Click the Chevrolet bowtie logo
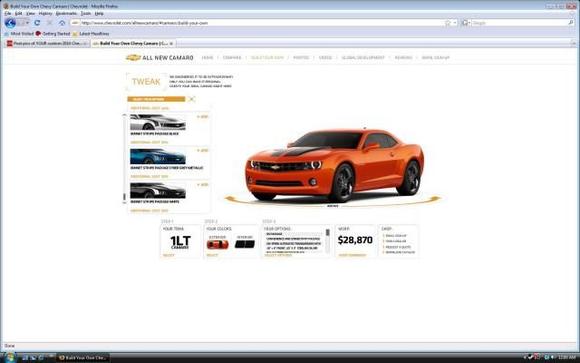The image size is (580, 363). (133, 58)
